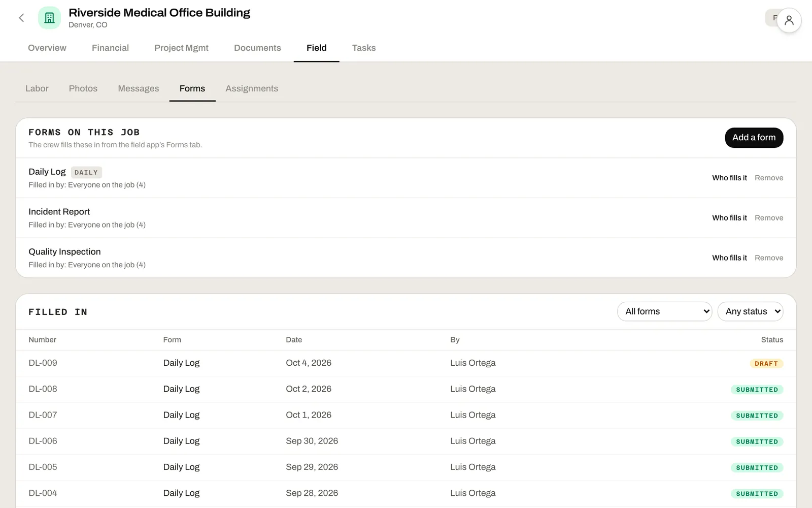Screen dimensions: 812x508
Task: Click Who fills it for Daily Log
Action: point(729,178)
